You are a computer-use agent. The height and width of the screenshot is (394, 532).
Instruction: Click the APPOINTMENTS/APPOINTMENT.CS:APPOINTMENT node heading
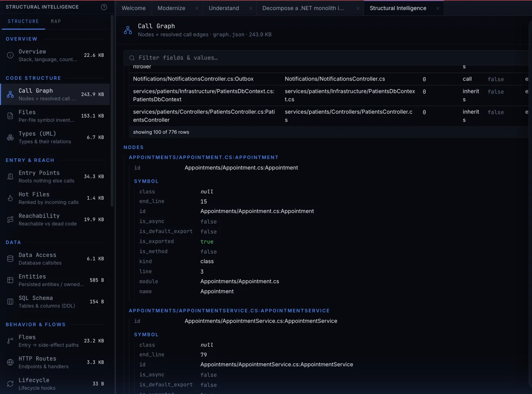tap(204, 157)
